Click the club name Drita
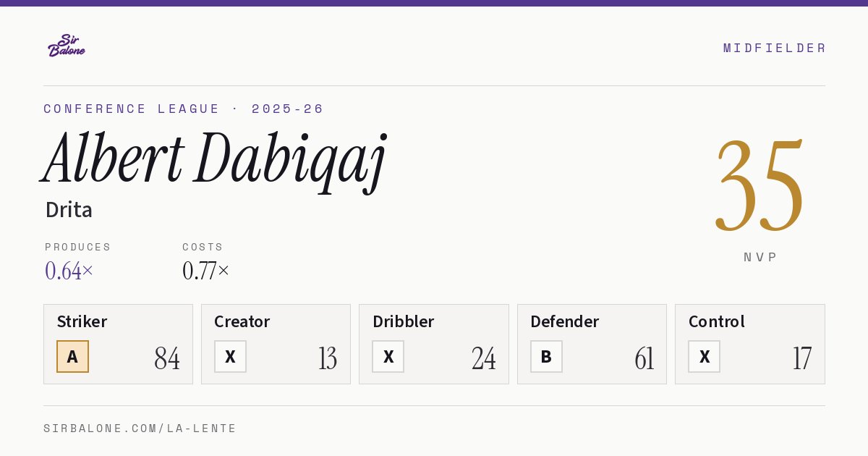The image size is (868, 456). (x=69, y=210)
